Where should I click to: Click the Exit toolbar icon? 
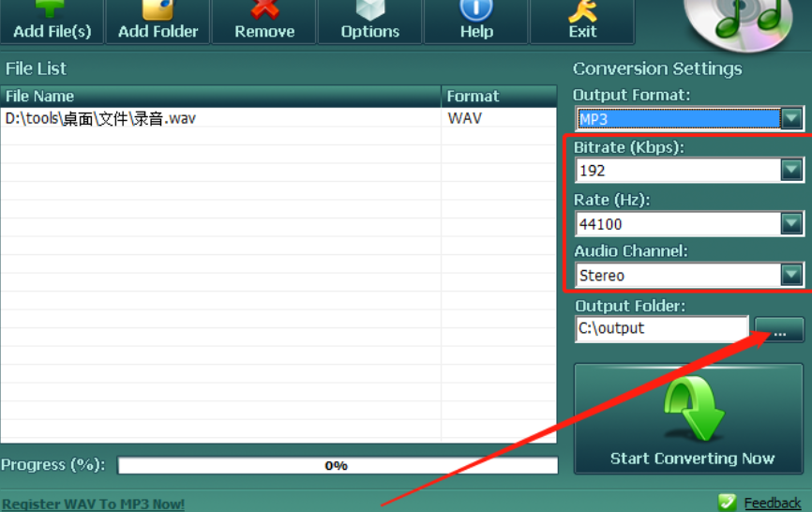[x=582, y=9]
